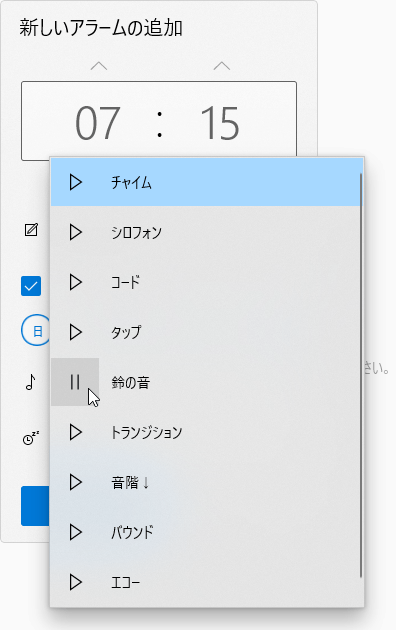Toggle the 日 (Sunday) day circle
Screen dimensions: 396x630
[x=36, y=331]
